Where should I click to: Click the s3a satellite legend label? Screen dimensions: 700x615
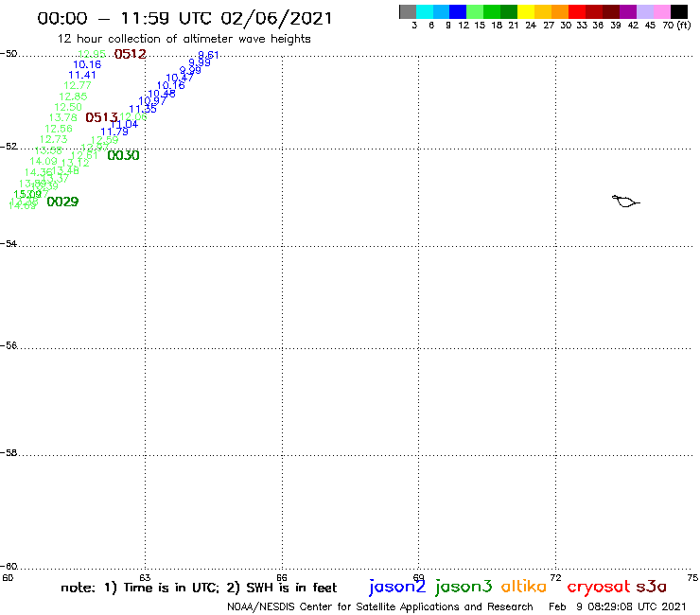[x=652, y=587]
